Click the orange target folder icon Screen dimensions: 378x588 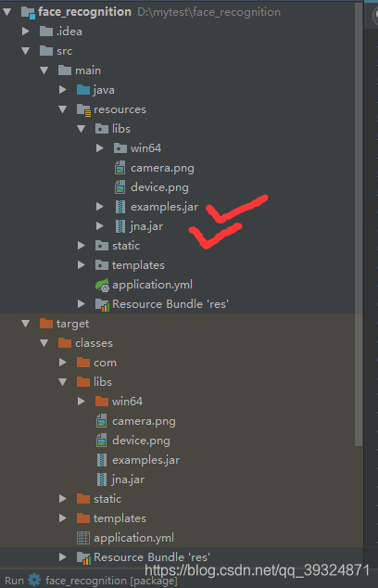[46, 324]
